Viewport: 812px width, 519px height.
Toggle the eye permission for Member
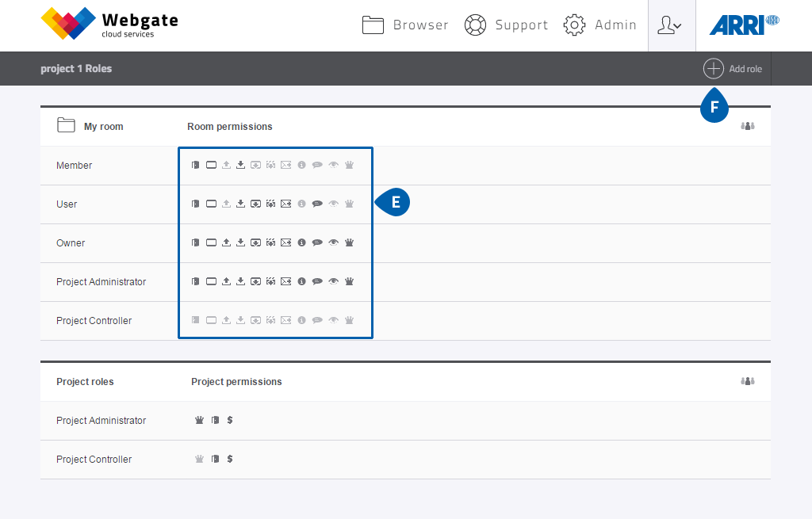click(334, 165)
